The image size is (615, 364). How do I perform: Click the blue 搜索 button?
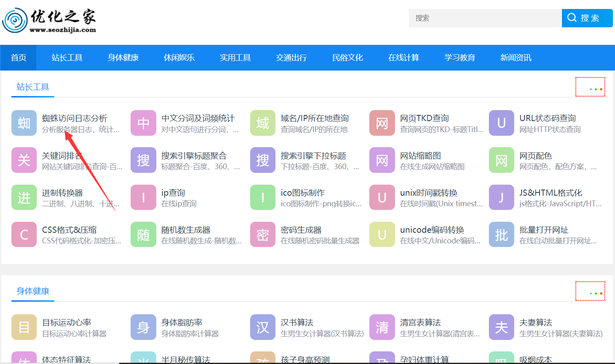click(x=587, y=18)
